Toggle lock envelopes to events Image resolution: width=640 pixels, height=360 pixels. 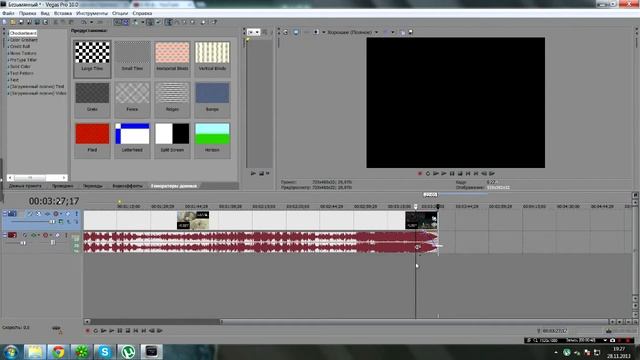(149, 22)
